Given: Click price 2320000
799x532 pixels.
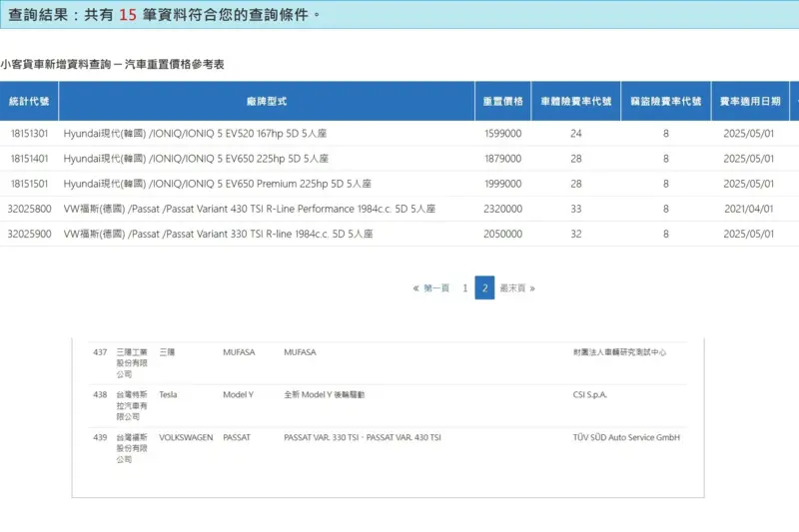Looking at the screenshot, I should coord(503,209).
